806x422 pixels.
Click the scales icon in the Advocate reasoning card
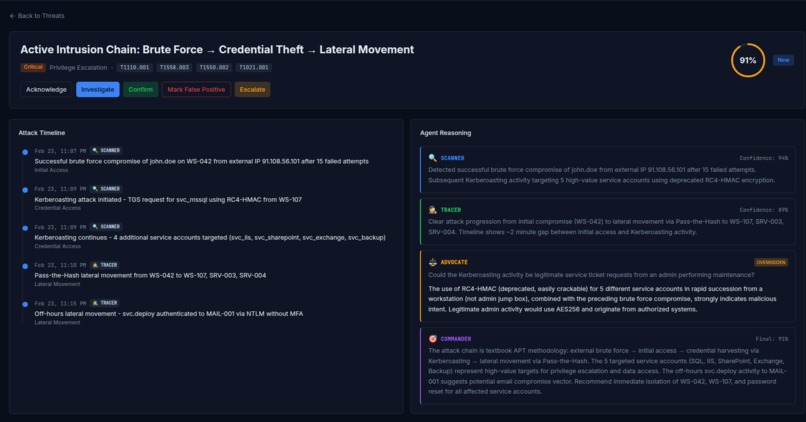(x=433, y=262)
